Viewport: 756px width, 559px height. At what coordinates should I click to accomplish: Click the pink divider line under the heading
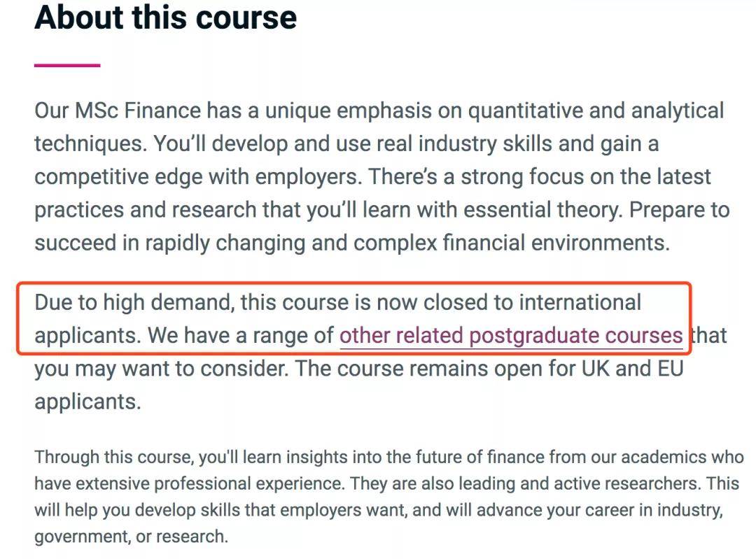pyautogui.click(x=67, y=65)
